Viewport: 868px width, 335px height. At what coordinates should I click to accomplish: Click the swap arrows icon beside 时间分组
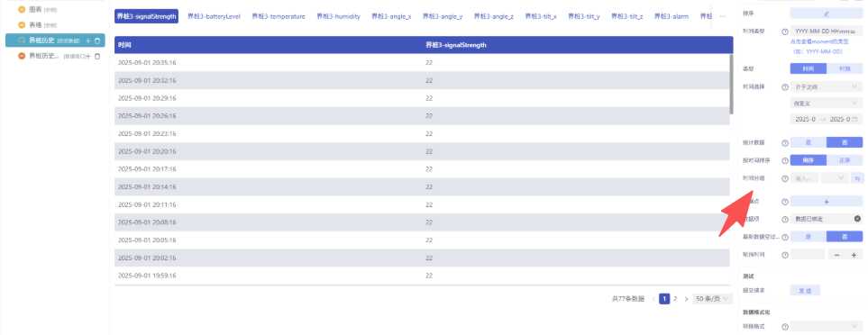click(x=857, y=178)
